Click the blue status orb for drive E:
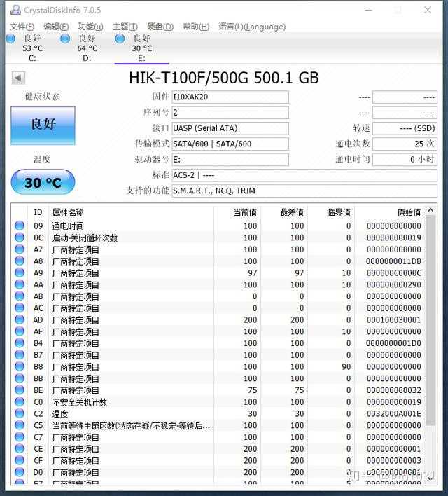448x496 pixels. pyautogui.click(x=120, y=39)
